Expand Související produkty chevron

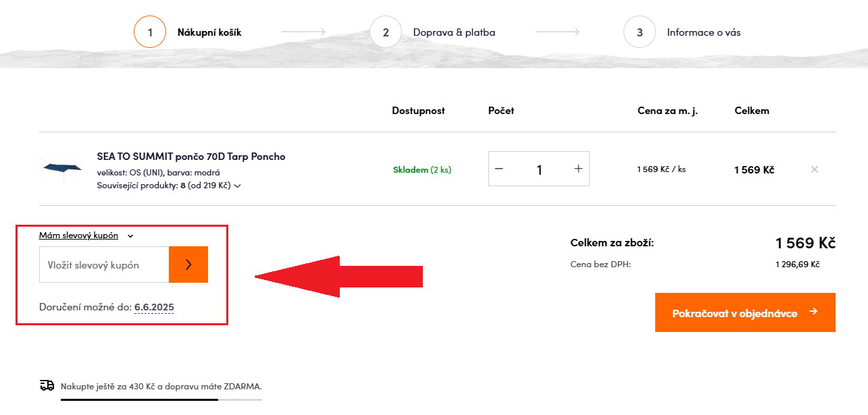[237, 185]
